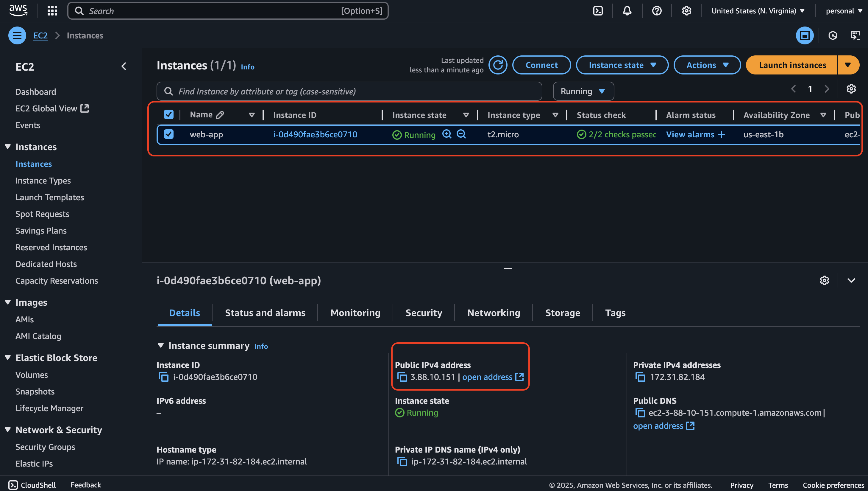Image resolution: width=868 pixels, height=491 pixels.
Task: Uncheck the web-app instance checkbox
Action: [x=168, y=134]
